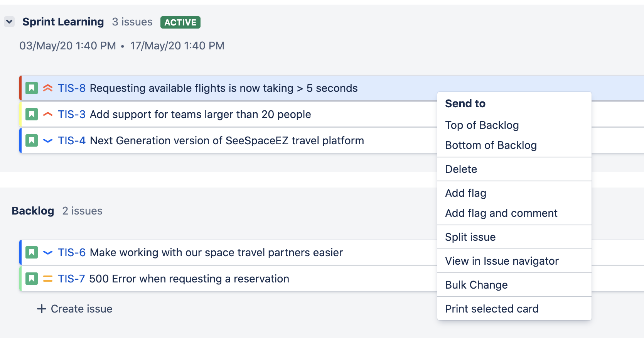
Task: Click the TIS-7 story type icon
Action: tap(32, 279)
